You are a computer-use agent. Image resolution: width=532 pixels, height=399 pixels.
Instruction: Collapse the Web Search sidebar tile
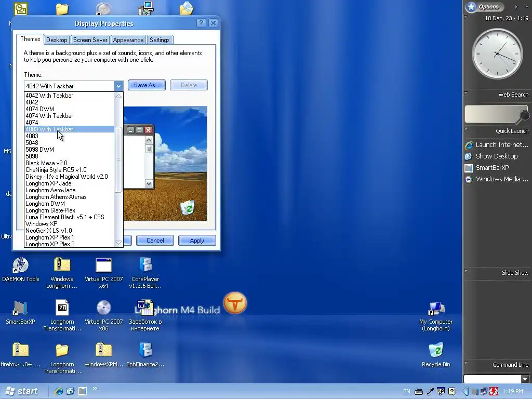click(466, 93)
